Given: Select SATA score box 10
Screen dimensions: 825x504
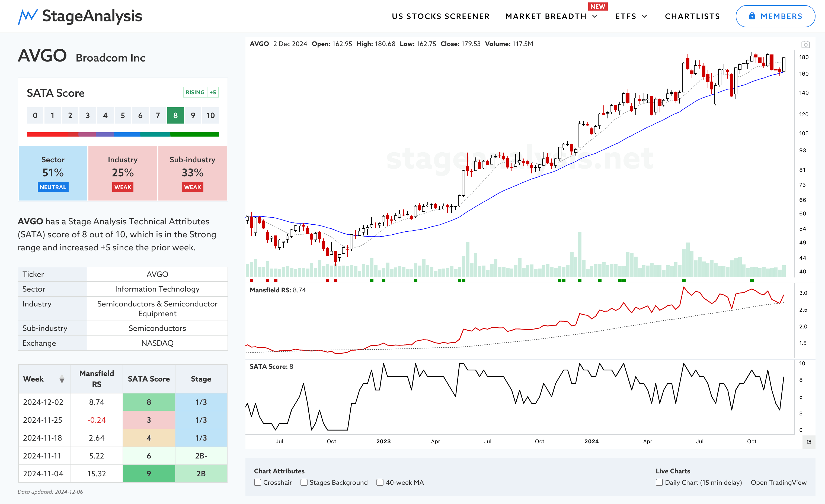Looking at the screenshot, I should (x=210, y=115).
